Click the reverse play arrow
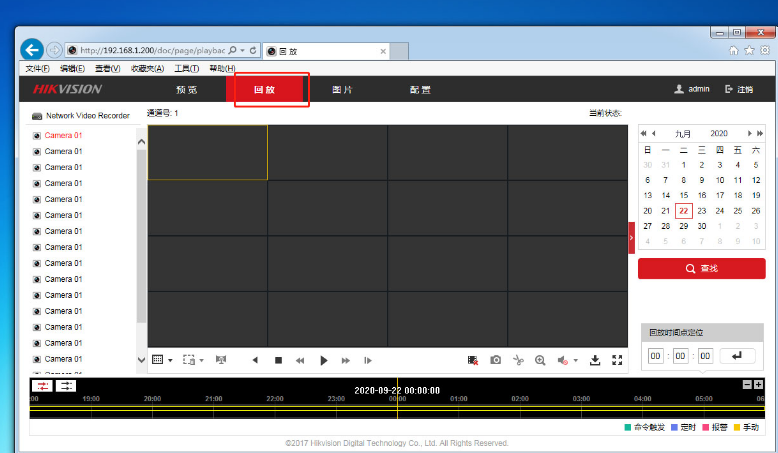 tap(255, 360)
